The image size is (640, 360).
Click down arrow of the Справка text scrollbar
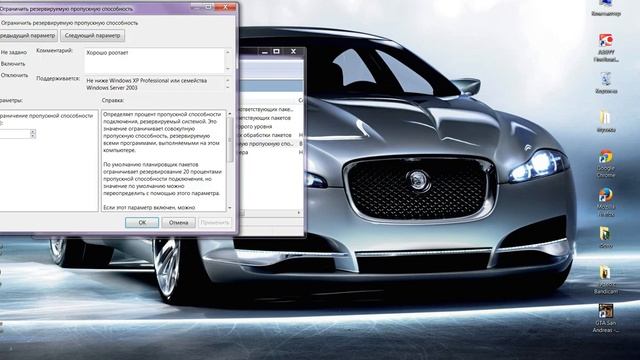(229, 208)
